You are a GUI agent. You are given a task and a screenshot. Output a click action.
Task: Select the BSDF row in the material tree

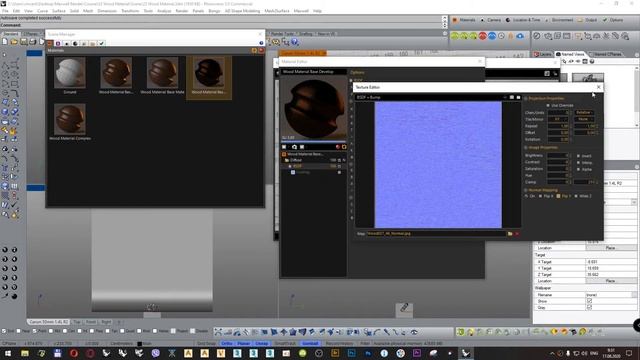point(314,167)
